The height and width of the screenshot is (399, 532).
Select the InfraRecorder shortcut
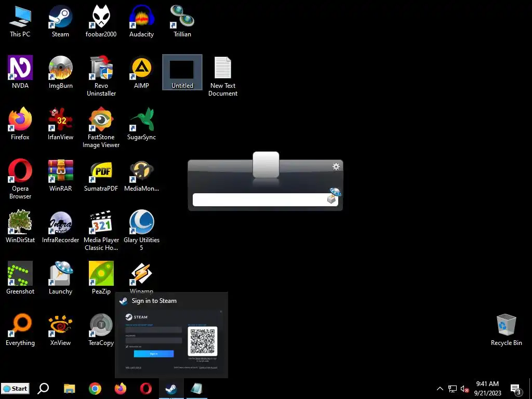[x=60, y=227]
